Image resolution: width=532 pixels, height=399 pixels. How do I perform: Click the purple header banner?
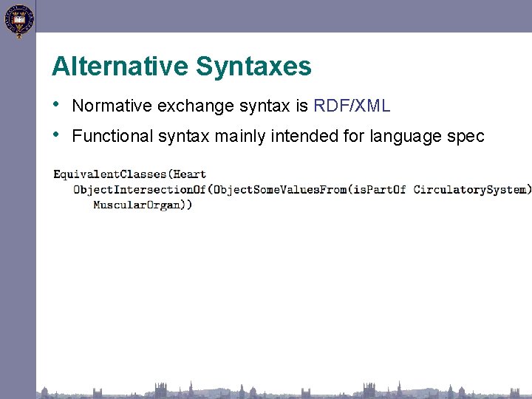tap(284, 16)
